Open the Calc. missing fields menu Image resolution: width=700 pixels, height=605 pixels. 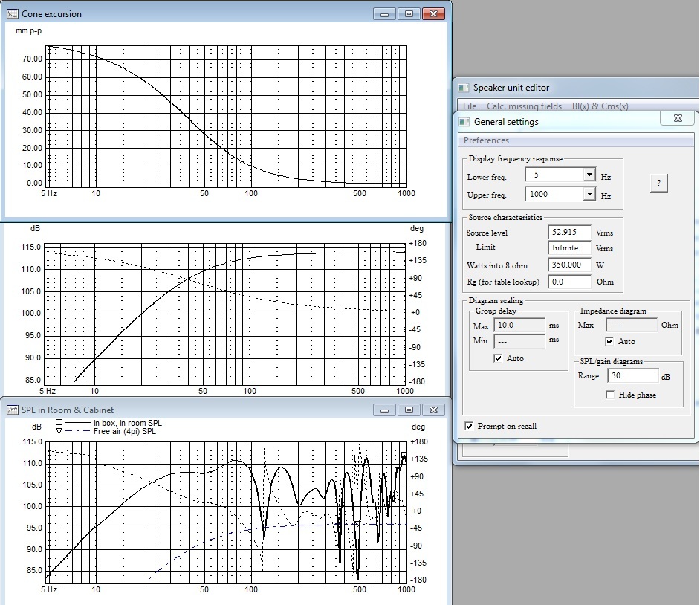pos(524,106)
